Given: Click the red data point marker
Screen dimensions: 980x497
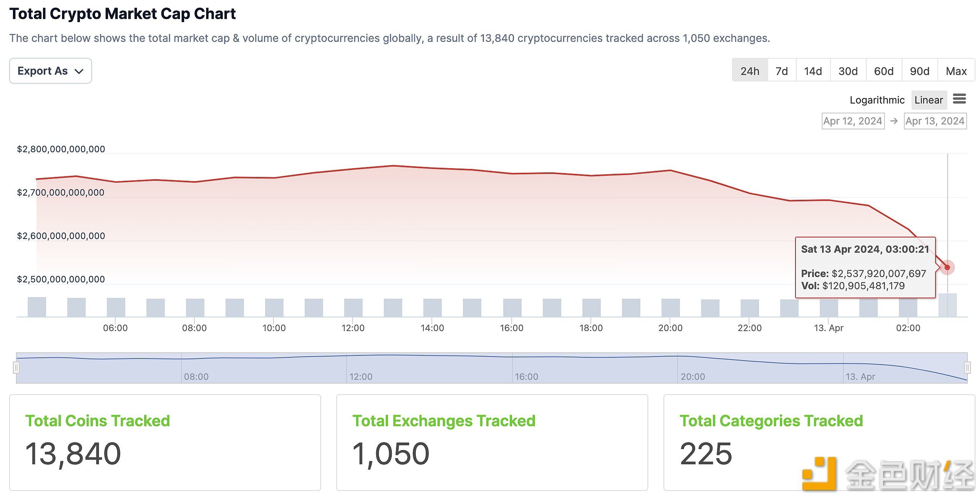Looking at the screenshot, I should coord(947,268).
